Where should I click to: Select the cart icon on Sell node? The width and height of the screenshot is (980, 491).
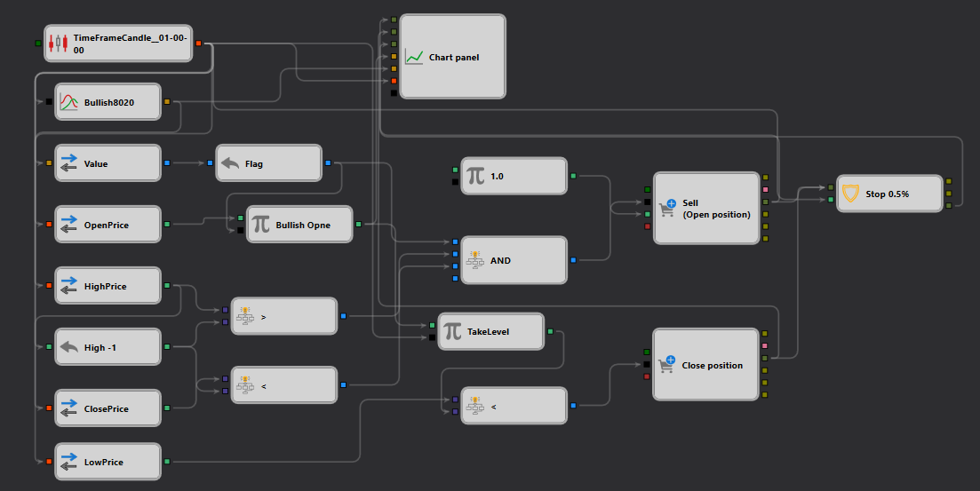point(667,208)
